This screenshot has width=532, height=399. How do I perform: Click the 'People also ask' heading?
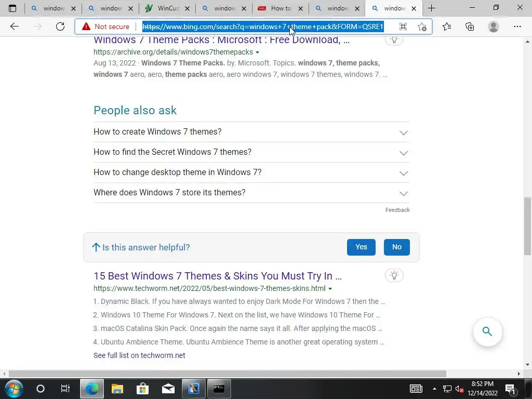(x=135, y=110)
